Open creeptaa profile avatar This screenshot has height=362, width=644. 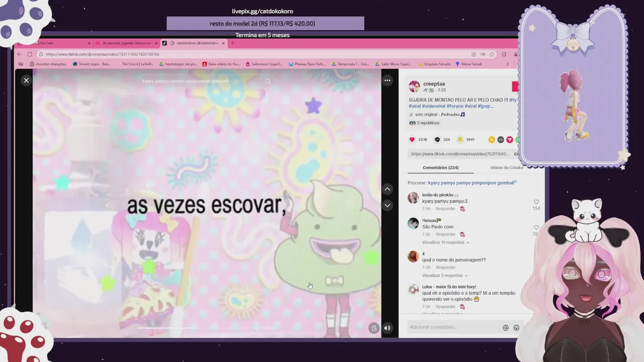414,86
